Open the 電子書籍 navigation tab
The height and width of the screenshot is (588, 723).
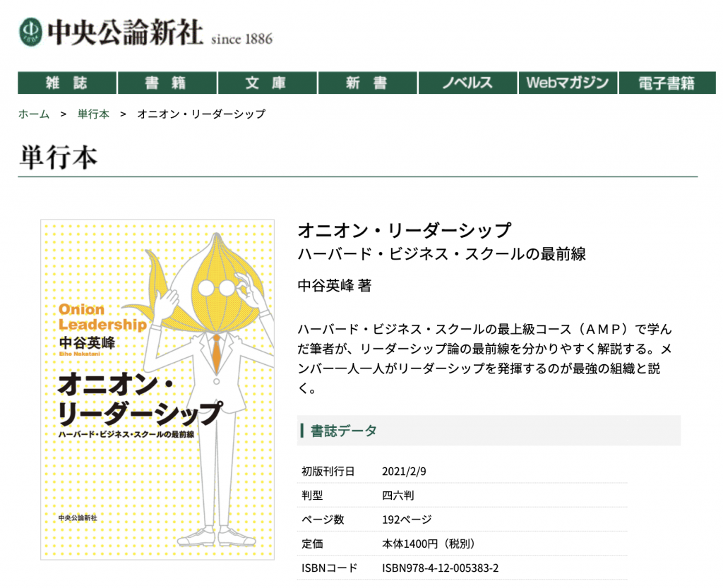pyautogui.click(x=667, y=83)
